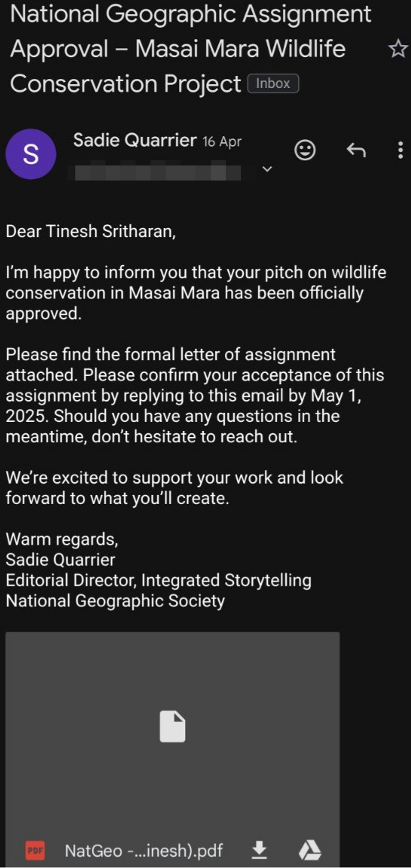This screenshot has height=868, width=411.
Task: Tap the National Geographic Society signature line
Action: (x=115, y=601)
